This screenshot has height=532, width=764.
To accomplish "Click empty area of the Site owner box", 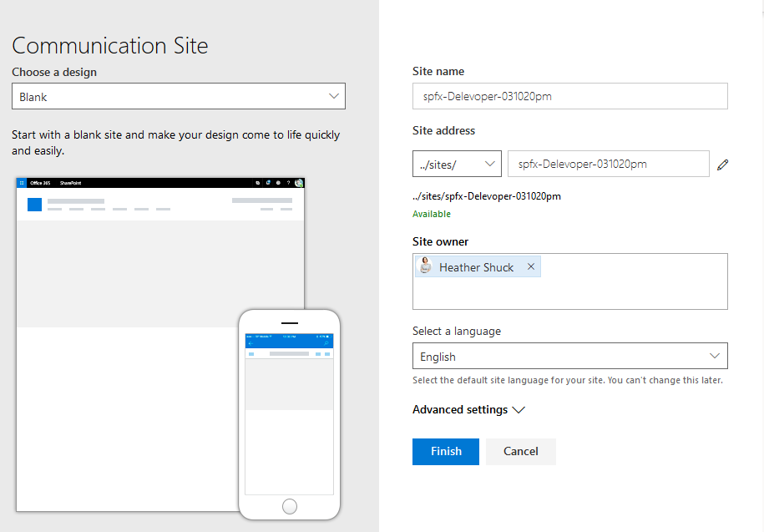I will click(569, 294).
